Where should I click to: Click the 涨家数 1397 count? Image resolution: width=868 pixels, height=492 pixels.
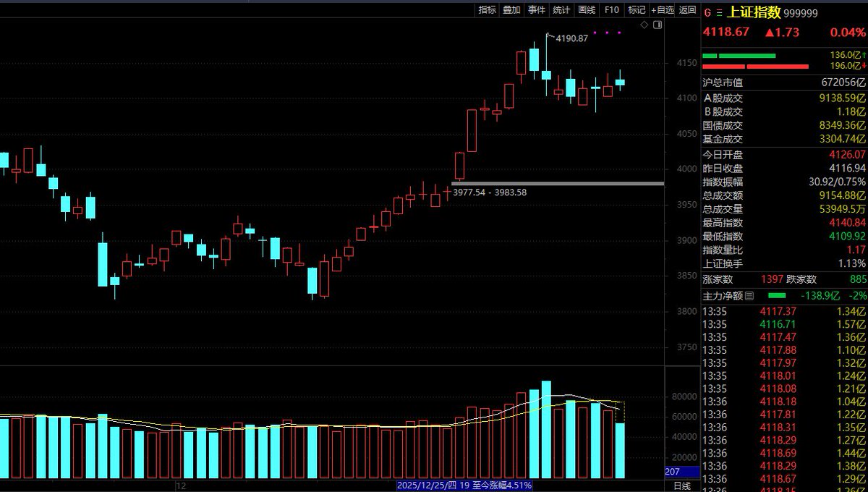click(772, 279)
